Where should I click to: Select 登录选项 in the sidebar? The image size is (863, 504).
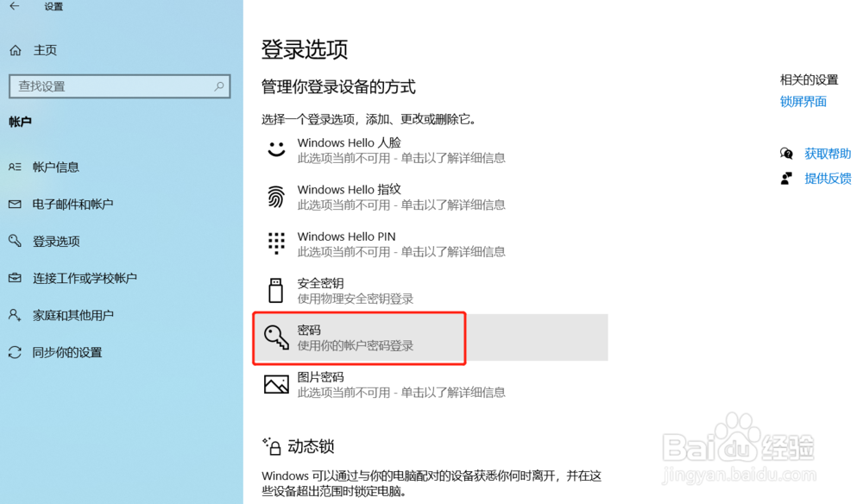pos(56,241)
